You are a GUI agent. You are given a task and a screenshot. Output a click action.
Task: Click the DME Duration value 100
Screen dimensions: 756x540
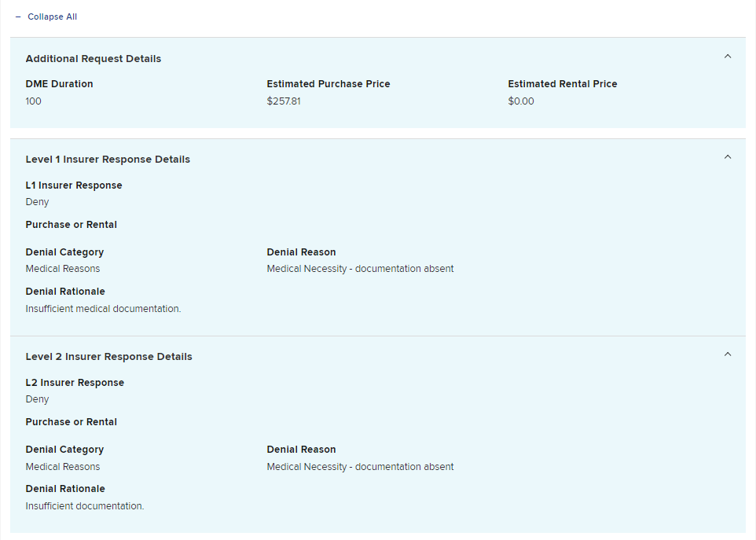[34, 101]
